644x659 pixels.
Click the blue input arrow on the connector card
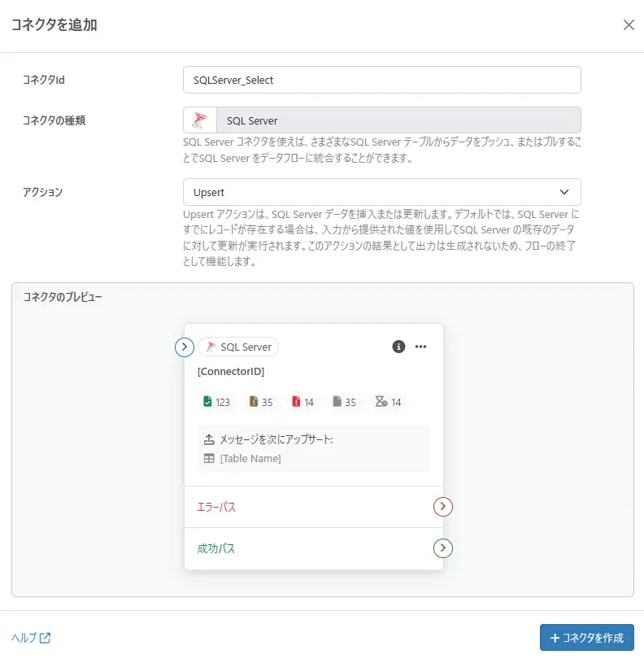click(x=185, y=347)
